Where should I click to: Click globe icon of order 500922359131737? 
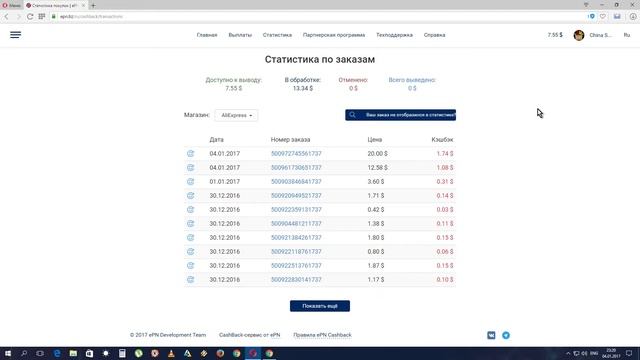[191, 209]
